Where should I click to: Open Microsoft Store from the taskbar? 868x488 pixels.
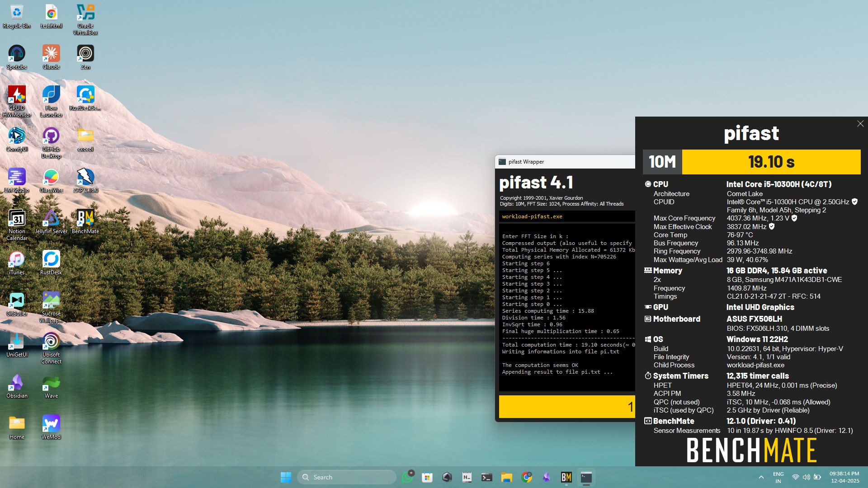point(427,477)
